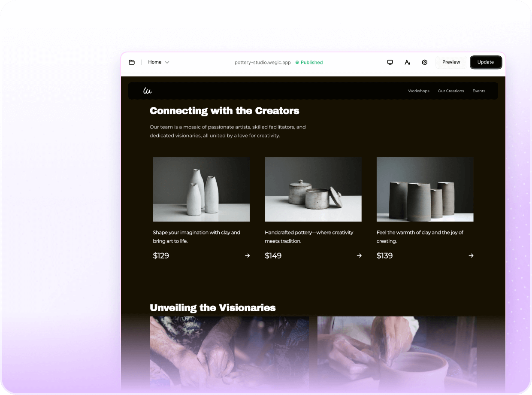Click the green Published status indicator
This screenshot has height=395, width=532.
[309, 62]
